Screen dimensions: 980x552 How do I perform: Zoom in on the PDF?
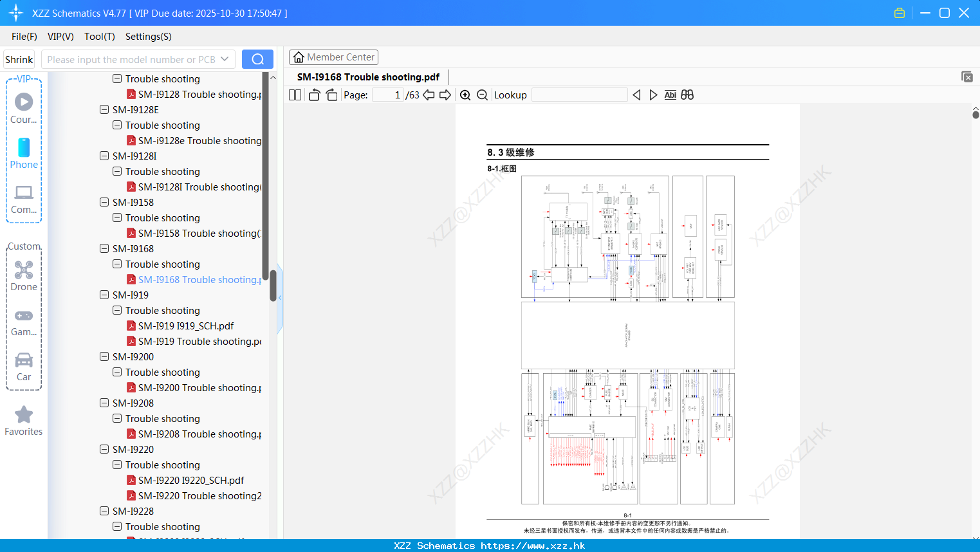(465, 95)
